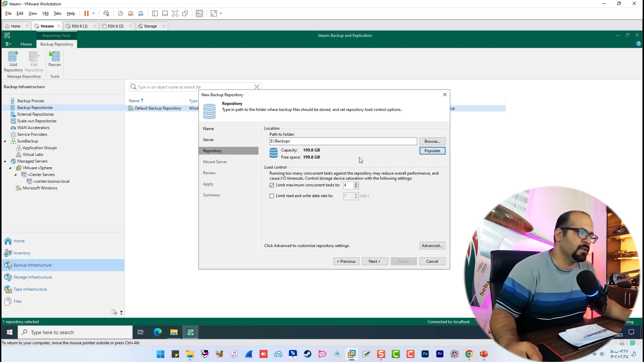Enable Limit read and write data rate
This screenshot has height=362, width=644.
(x=272, y=196)
